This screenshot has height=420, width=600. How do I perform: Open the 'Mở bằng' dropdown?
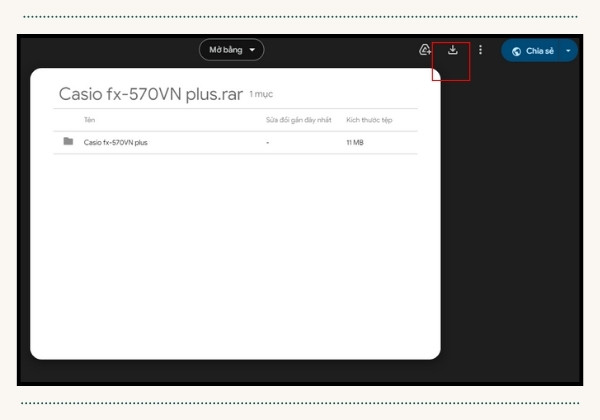232,50
